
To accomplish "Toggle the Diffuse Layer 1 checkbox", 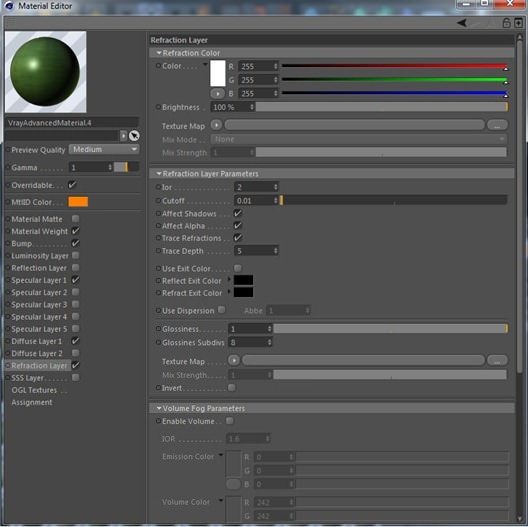I will pyautogui.click(x=75, y=340).
